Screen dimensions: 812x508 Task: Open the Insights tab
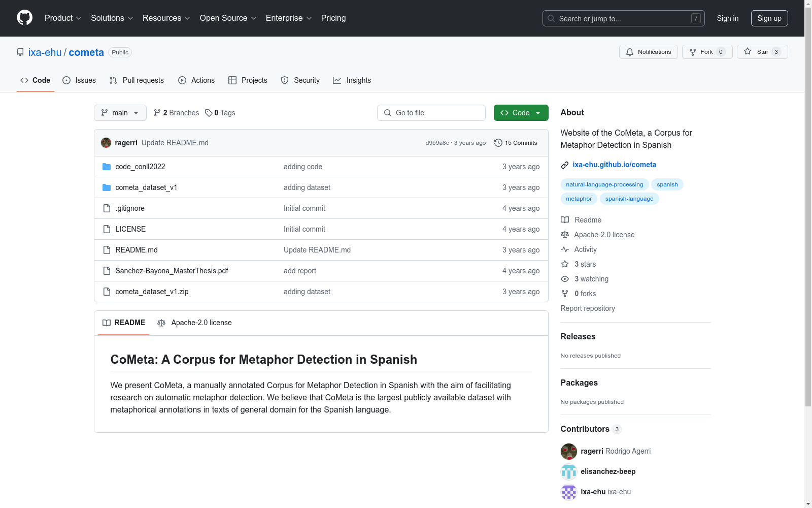pyautogui.click(x=352, y=80)
